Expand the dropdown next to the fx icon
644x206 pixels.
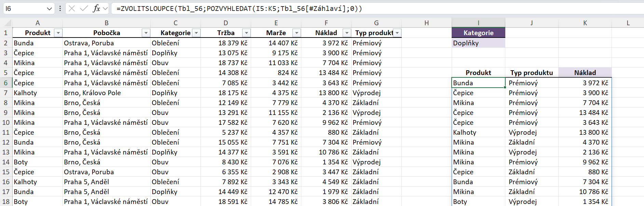(105, 9)
